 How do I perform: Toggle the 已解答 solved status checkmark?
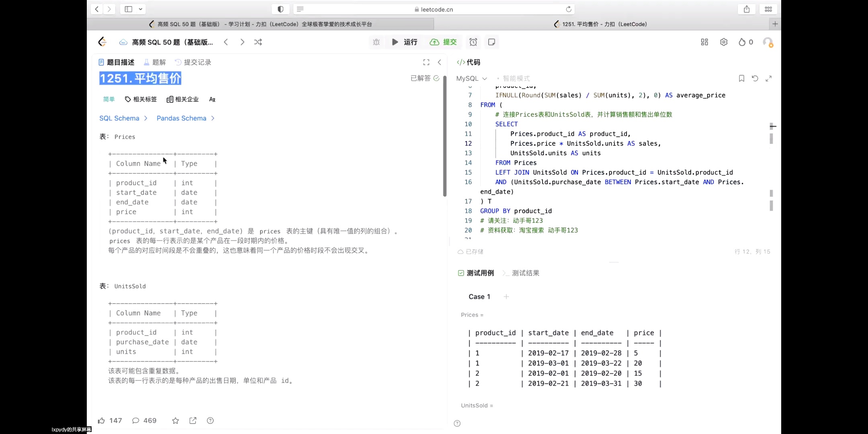pyautogui.click(x=436, y=78)
